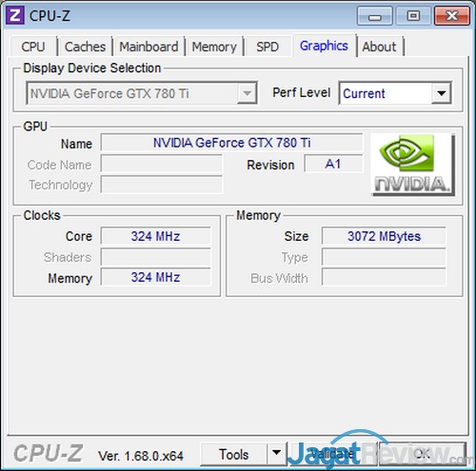Switch to the About tab
The width and height of the screenshot is (476, 471).
coord(380,47)
